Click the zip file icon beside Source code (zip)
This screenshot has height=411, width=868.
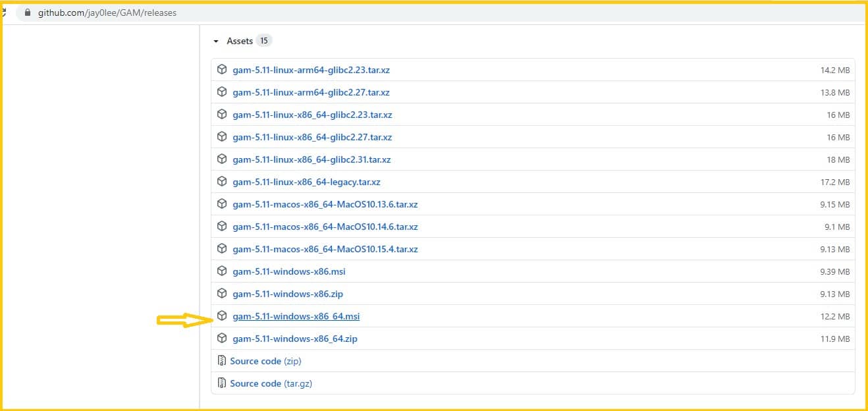coord(222,361)
